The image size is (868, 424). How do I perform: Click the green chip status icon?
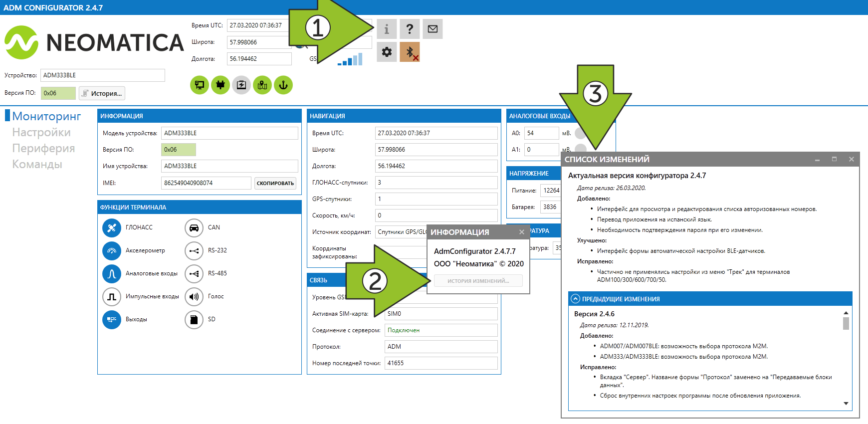(220, 85)
